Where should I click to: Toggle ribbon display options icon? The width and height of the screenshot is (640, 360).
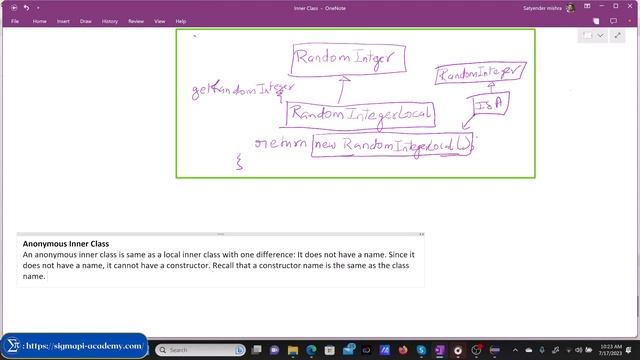pyautogui.click(x=587, y=6)
